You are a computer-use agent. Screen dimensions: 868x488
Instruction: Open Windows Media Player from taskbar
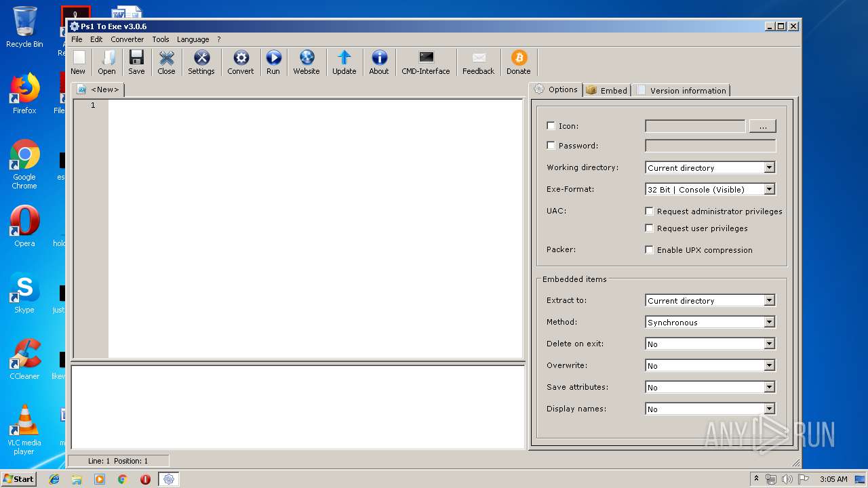(100, 479)
